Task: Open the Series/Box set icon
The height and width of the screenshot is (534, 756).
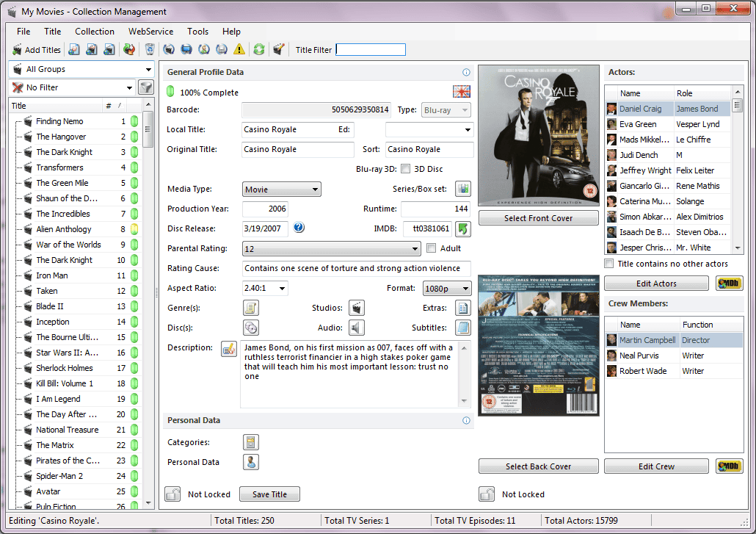Action: 462,190
